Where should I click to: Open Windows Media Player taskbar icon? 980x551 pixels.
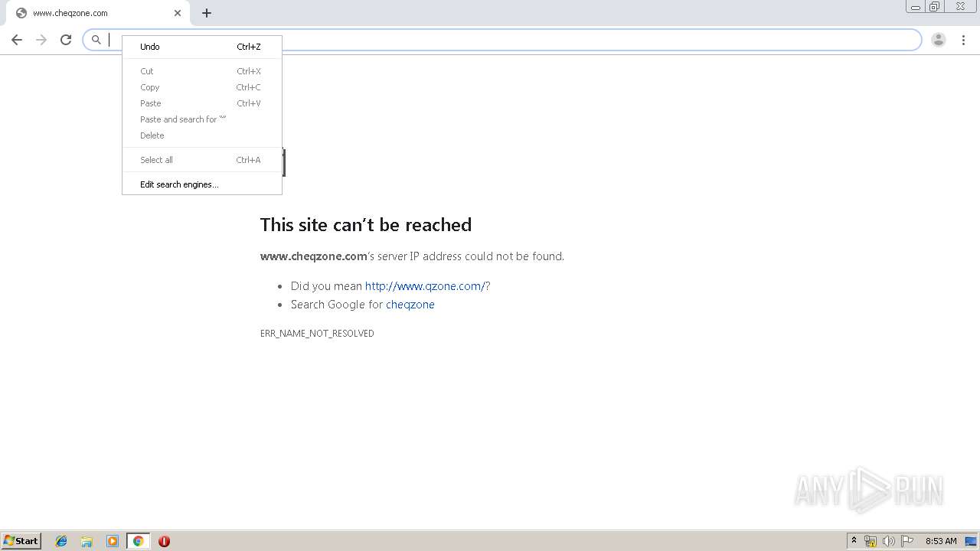[113, 541]
